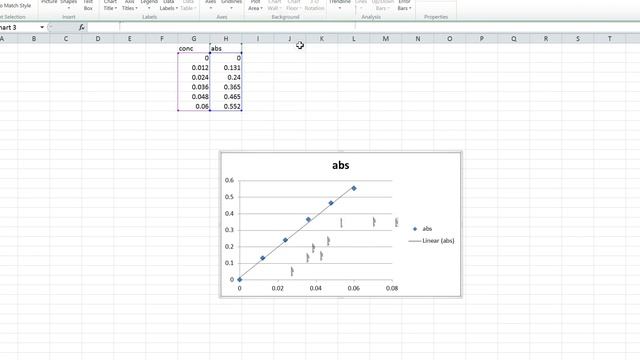Select column M header

click(386, 39)
